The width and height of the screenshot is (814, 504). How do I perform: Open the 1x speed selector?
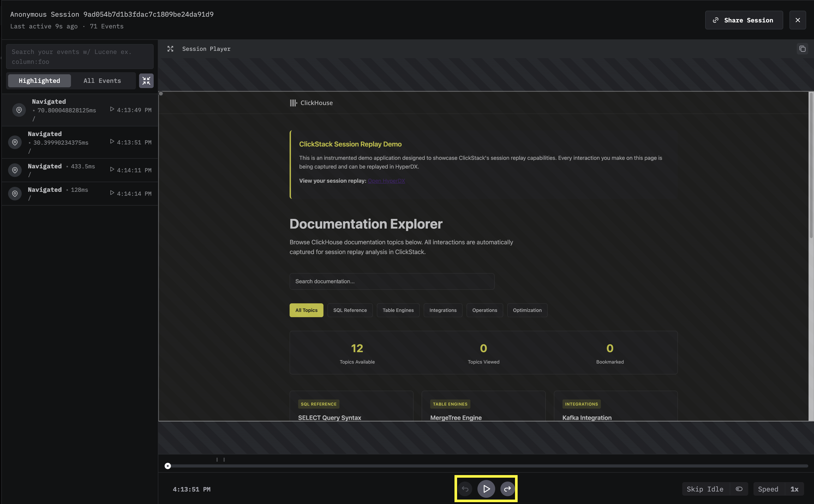[794, 489]
